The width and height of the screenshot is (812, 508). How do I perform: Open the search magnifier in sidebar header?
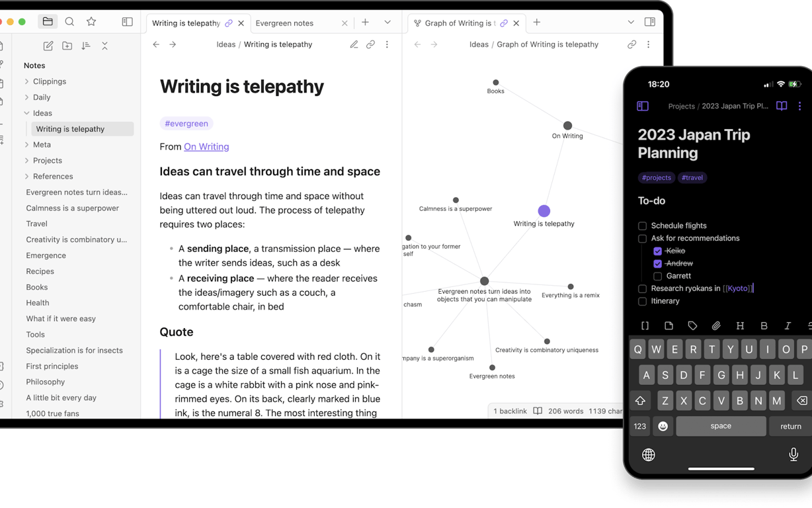pyautogui.click(x=69, y=22)
